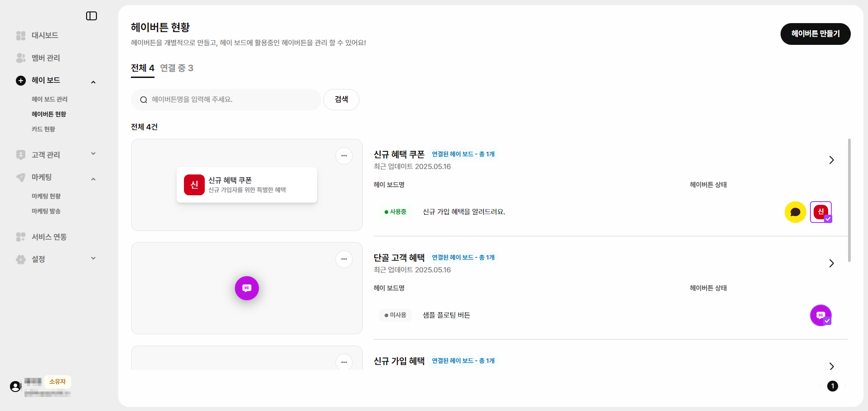868x411 pixels.
Task: Select the 전체 4 tab
Action: pos(143,68)
